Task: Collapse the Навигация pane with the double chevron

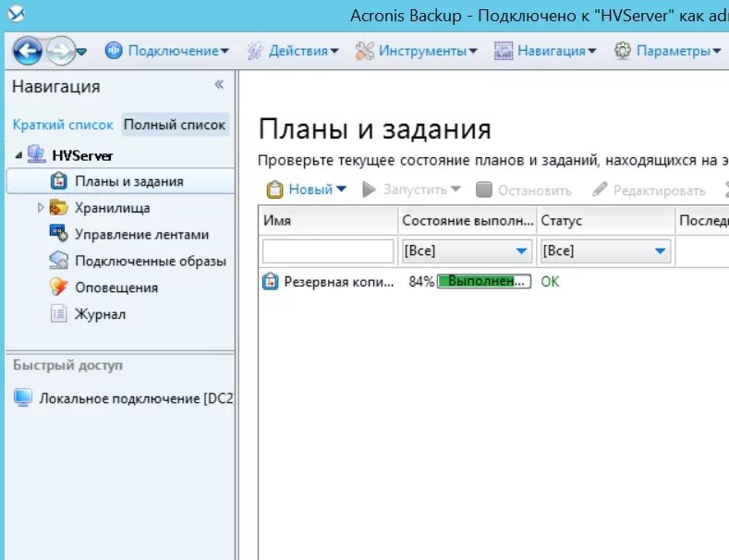Action: click(219, 84)
